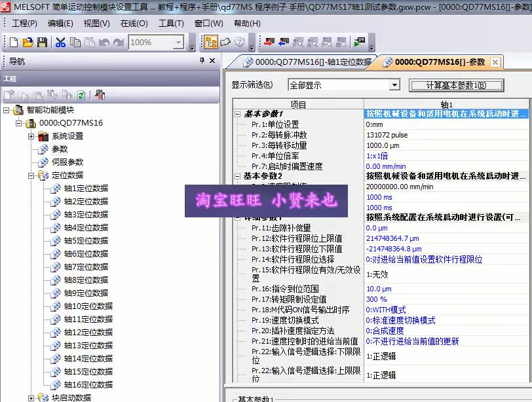Viewport: 532px width, 402px height.
Task: Collapse the 定位数据 tree node
Action: click(31, 175)
